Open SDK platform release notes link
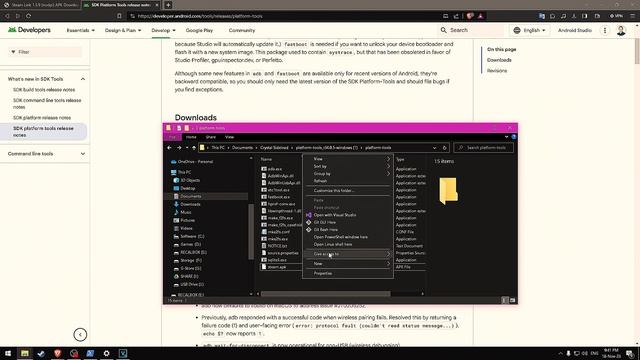The width and height of the screenshot is (640, 360). click(x=42, y=118)
